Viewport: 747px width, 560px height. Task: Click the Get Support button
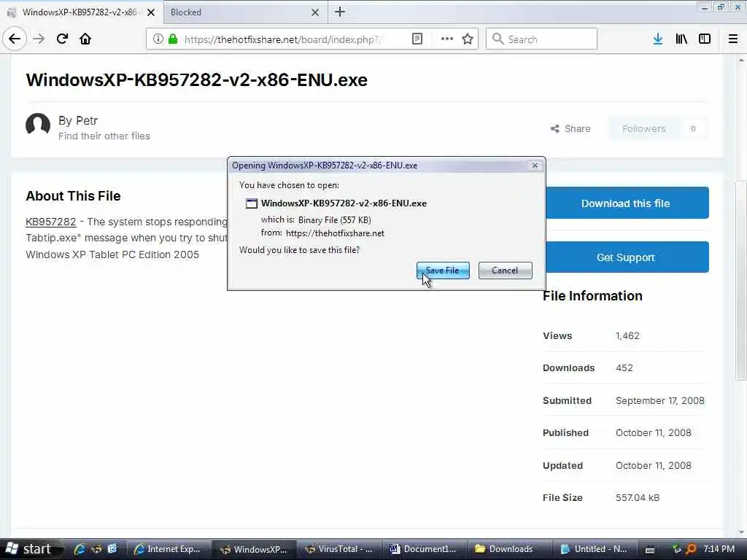click(x=626, y=257)
